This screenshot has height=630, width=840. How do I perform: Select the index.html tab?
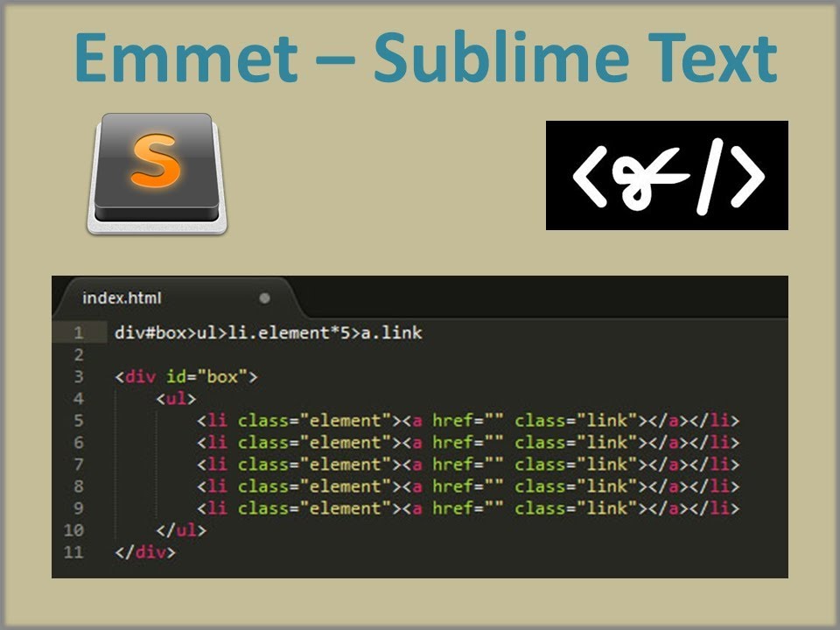(122, 298)
